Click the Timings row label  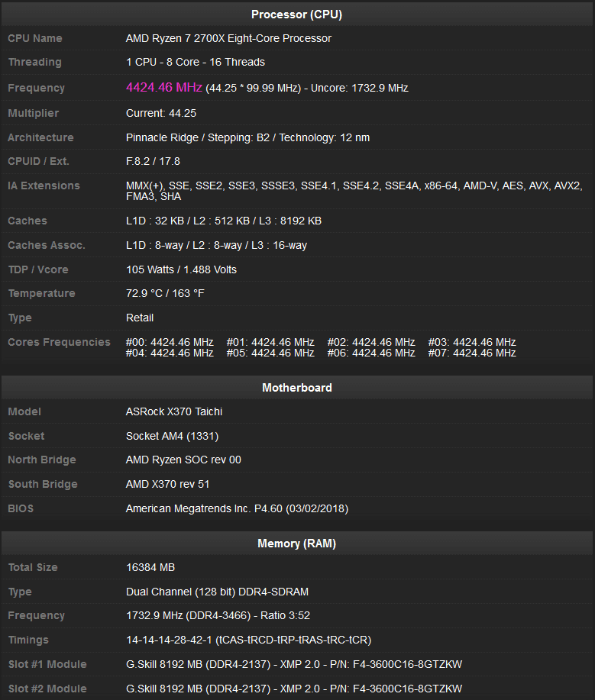[x=28, y=640]
